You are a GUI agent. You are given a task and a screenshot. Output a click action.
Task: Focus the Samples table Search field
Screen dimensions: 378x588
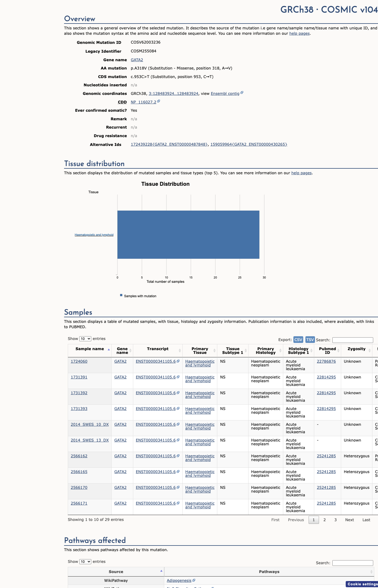pos(353,340)
